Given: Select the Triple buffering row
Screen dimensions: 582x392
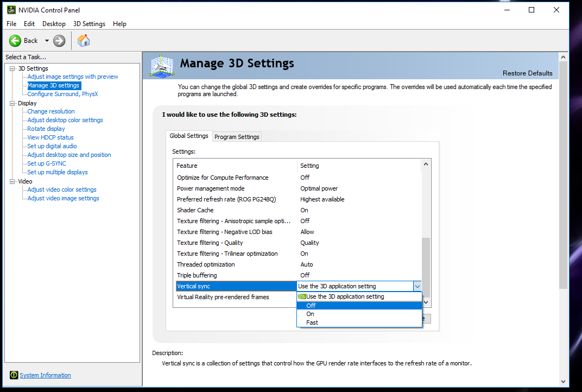Looking at the screenshot, I should coord(299,275).
